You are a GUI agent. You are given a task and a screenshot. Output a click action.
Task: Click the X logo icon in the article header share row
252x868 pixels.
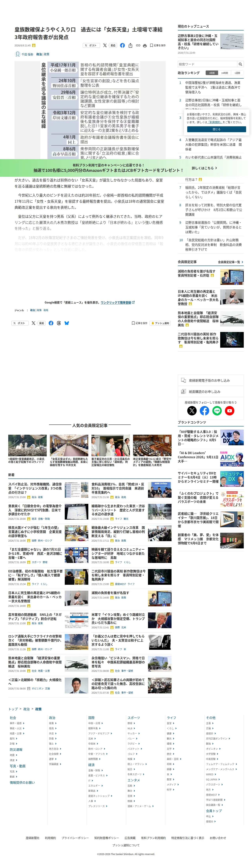[105, 46]
